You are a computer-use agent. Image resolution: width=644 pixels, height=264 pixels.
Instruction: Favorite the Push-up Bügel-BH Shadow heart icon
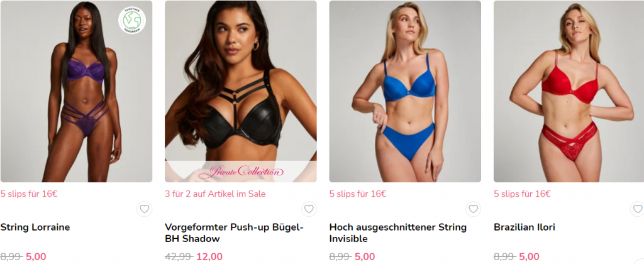(309, 209)
